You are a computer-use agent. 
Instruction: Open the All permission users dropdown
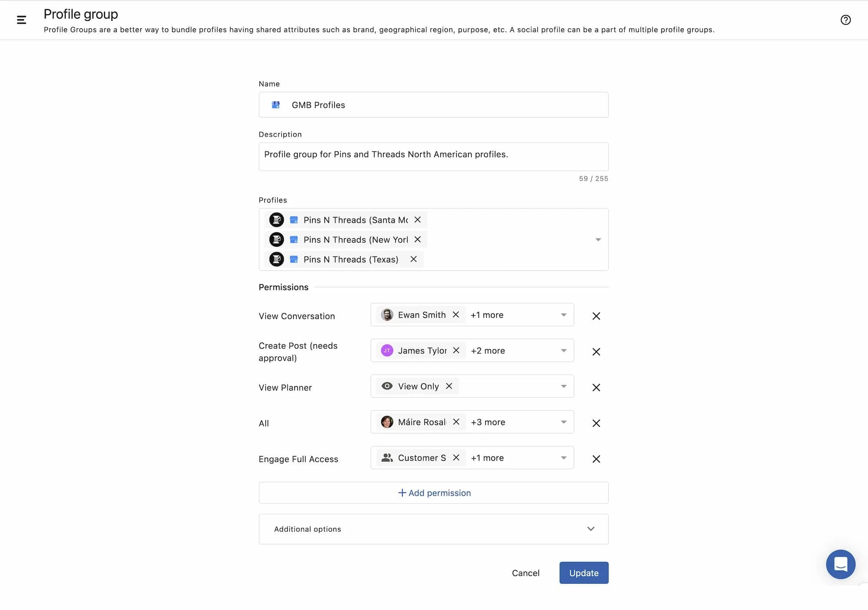(x=563, y=422)
